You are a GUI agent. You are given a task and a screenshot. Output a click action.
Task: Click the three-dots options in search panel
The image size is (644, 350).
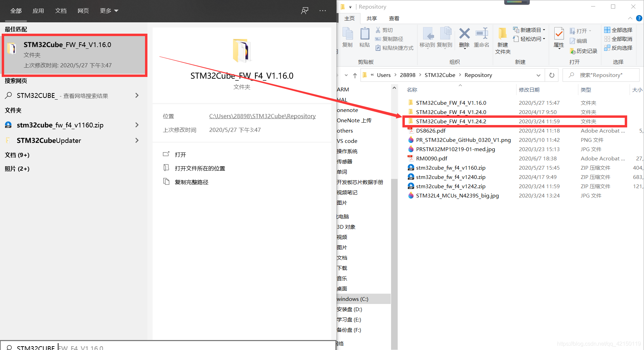323,11
